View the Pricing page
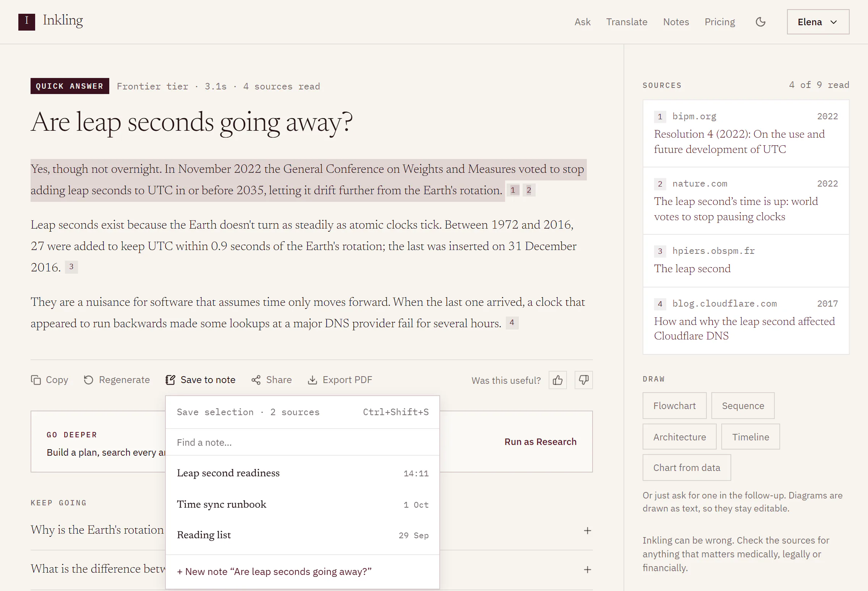The image size is (868, 591). click(x=720, y=22)
